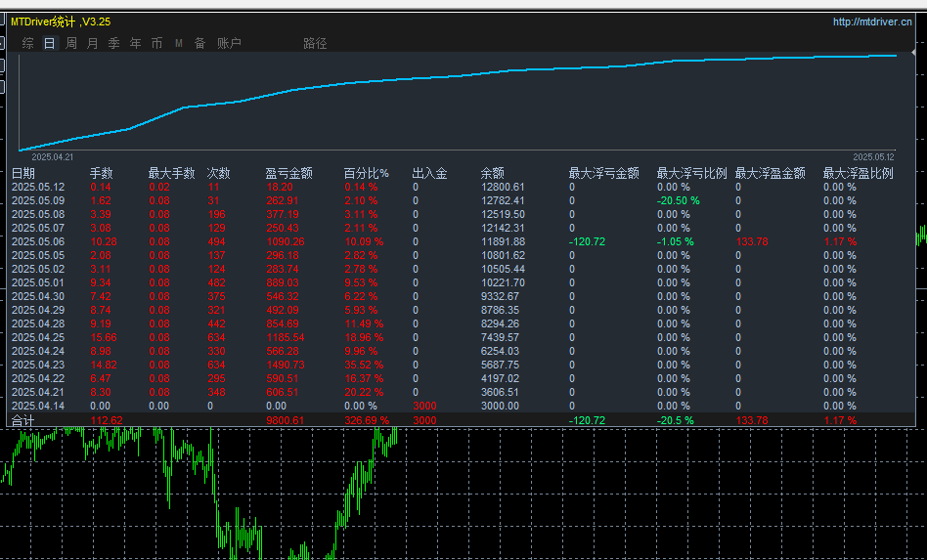Switch to the 综 summary tab

(x=27, y=43)
